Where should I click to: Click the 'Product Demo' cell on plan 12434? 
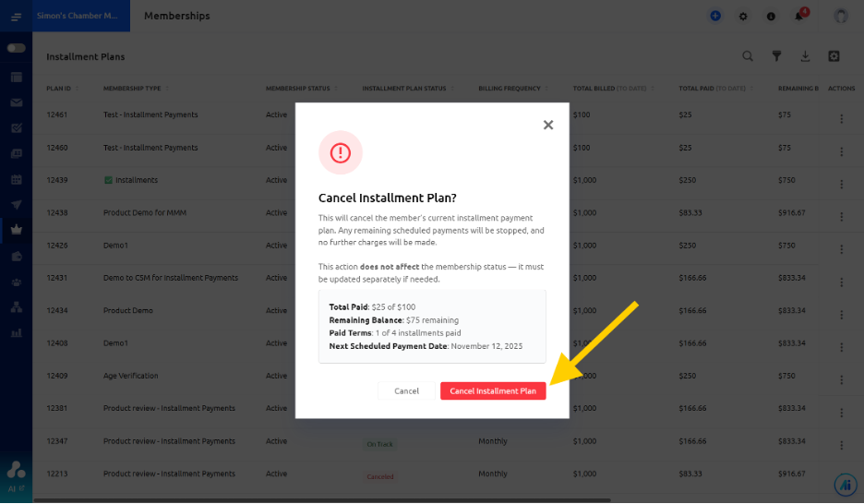point(127,311)
